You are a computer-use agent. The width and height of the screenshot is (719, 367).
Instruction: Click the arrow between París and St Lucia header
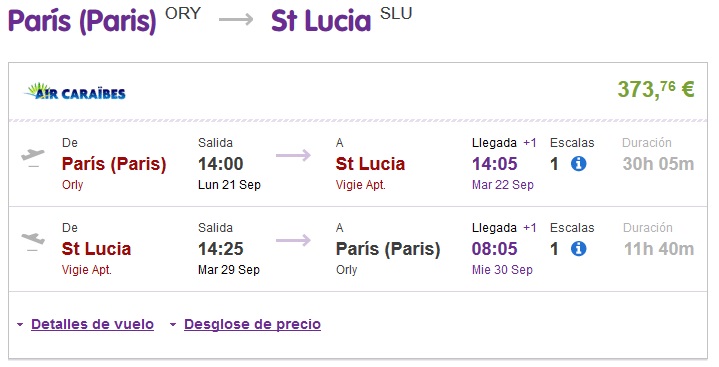click(x=236, y=19)
